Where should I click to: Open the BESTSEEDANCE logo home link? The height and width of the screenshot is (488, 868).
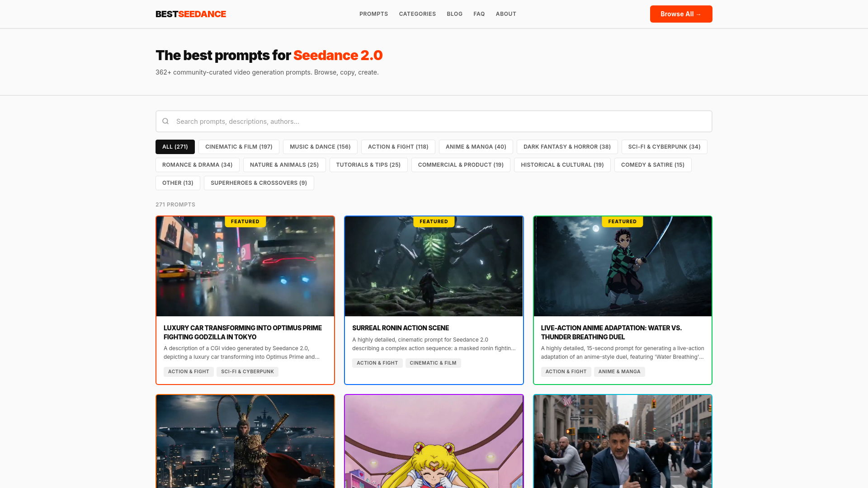point(191,14)
